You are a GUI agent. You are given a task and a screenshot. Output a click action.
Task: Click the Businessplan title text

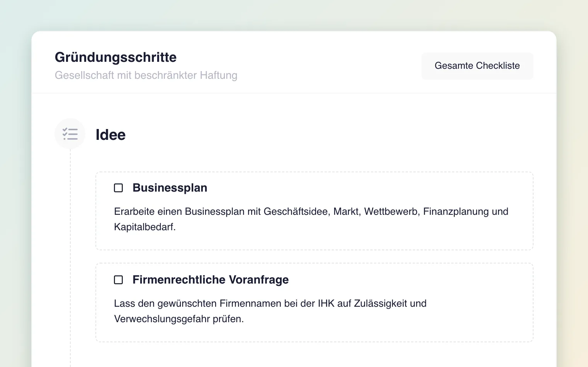click(170, 188)
